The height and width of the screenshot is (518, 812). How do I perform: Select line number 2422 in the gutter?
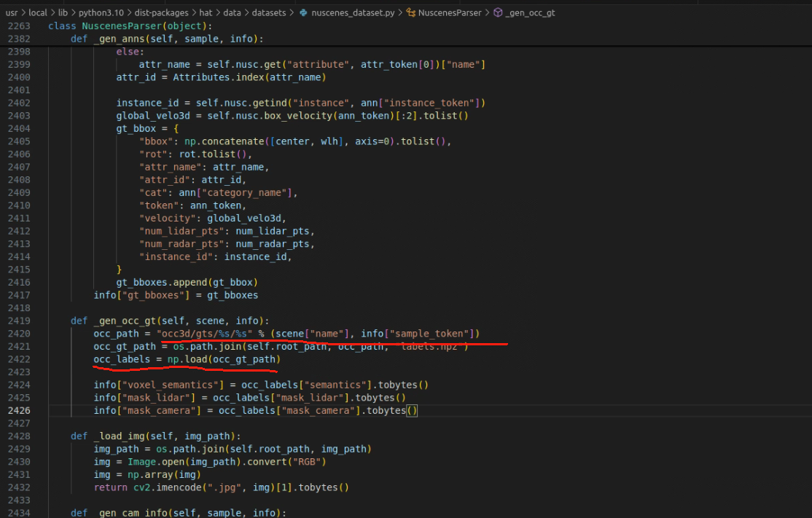(19, 359)
